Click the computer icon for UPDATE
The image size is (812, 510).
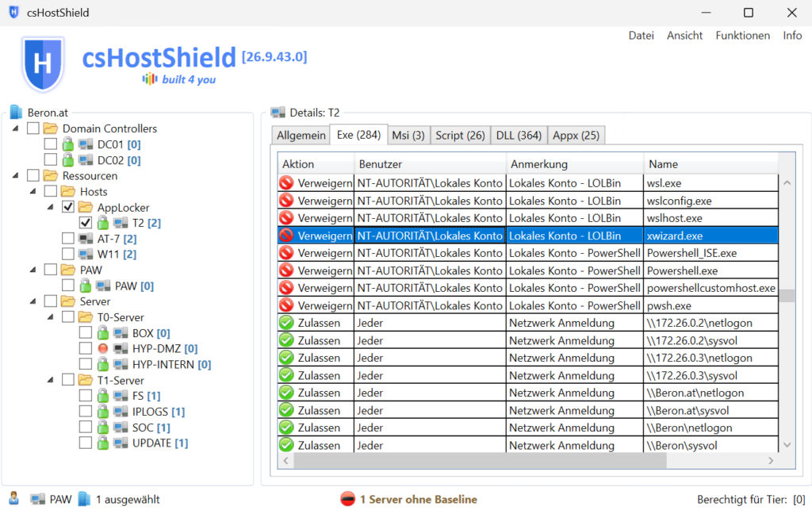(121, 443)
